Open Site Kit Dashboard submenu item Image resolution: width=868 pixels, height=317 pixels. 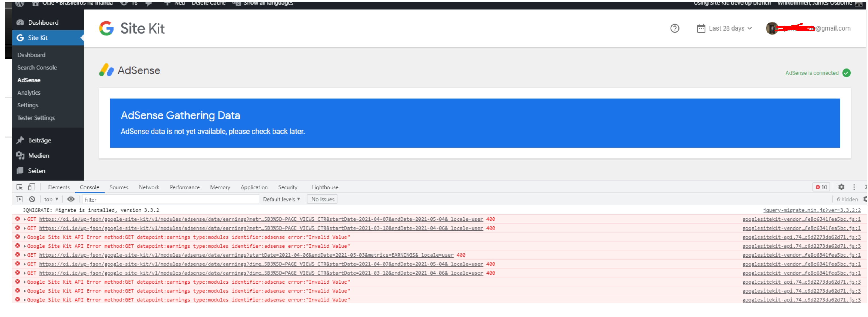point(31,55)
